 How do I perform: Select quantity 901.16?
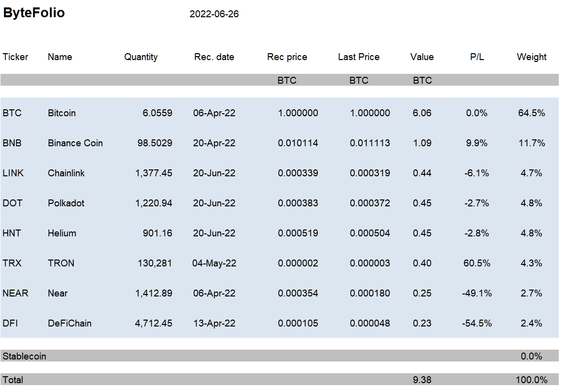pyautogui.click(x=158, y=233)
